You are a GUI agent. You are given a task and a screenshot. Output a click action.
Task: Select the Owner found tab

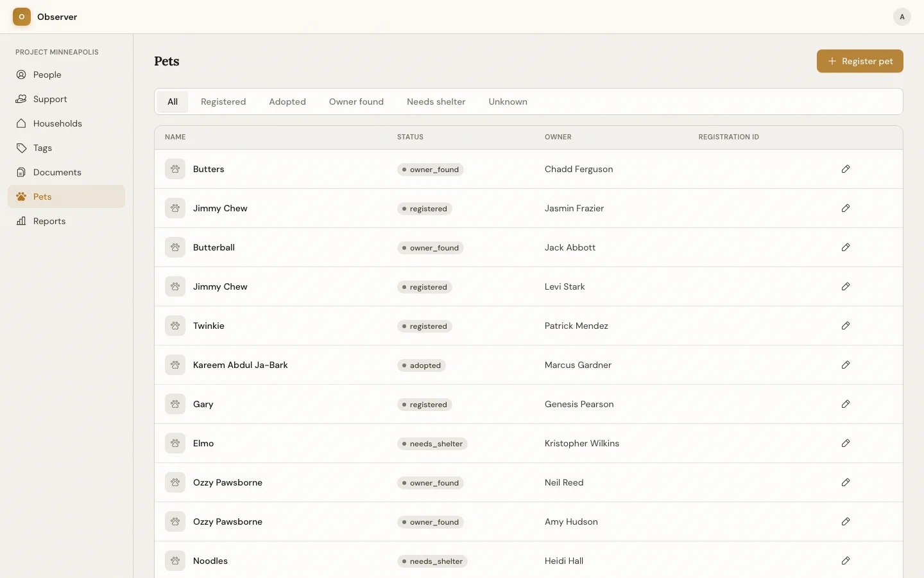[356, 101]
